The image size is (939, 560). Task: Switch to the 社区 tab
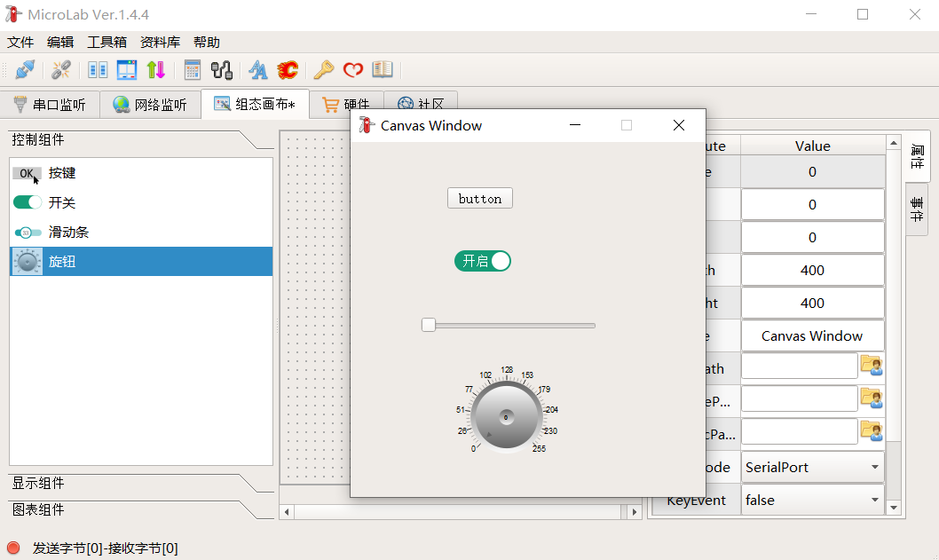tap(421, 102)
